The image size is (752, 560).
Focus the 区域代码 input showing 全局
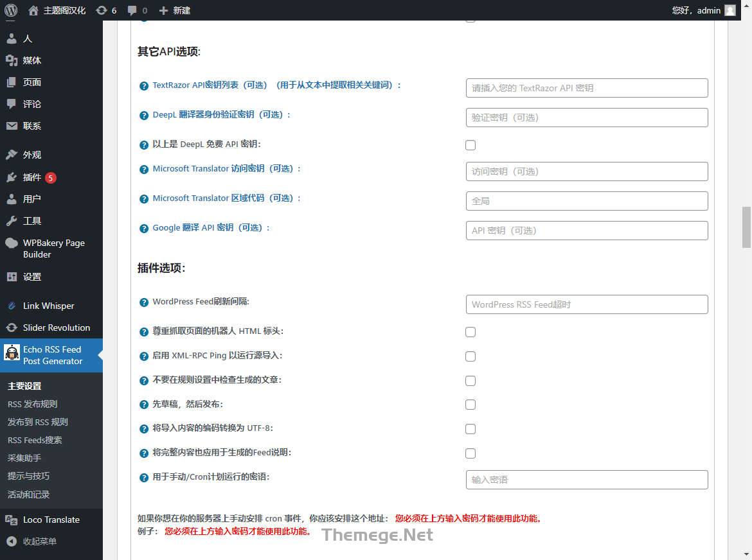(x=587, y=201)
